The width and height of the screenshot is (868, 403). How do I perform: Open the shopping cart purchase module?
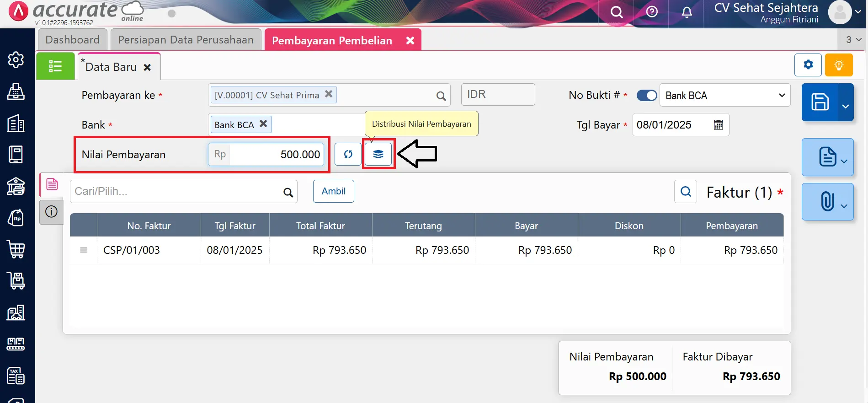coord(16,249)
